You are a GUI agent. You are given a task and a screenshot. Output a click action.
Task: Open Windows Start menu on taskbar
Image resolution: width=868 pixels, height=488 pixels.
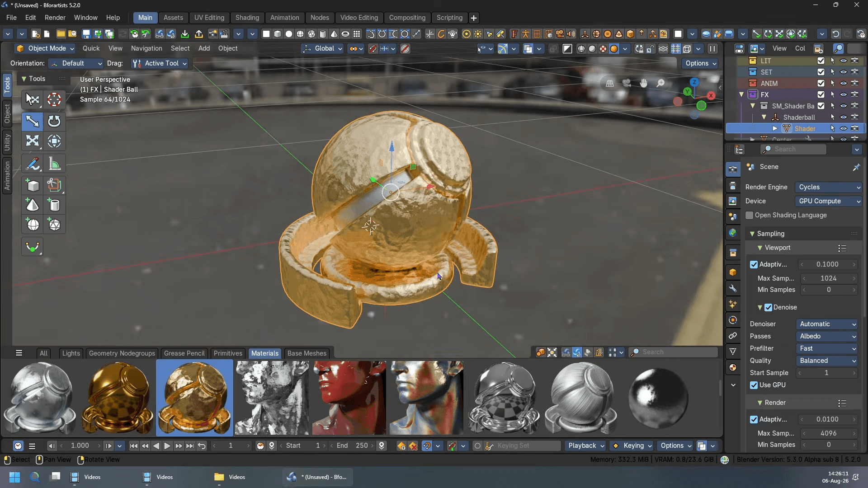(14, 477)
